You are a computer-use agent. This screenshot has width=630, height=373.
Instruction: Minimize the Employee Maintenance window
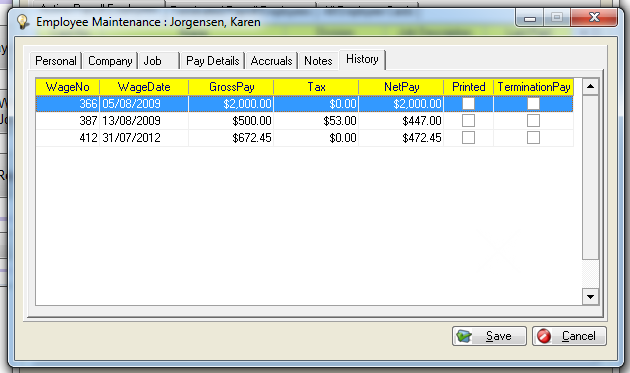530,18
